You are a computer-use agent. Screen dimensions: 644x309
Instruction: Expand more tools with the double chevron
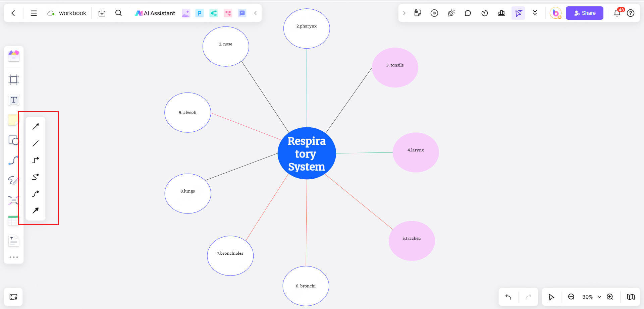pyautogui.click(x=535, y=13)
